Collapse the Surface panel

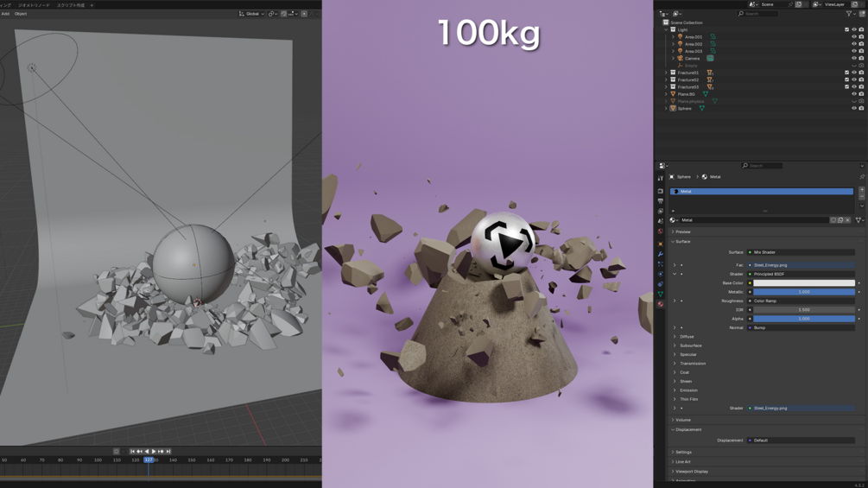click(673, 242)
